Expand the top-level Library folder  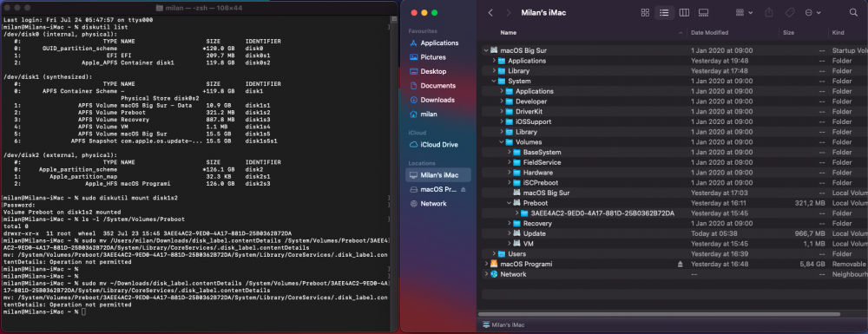pyautogui.click(x=494, y=71)
